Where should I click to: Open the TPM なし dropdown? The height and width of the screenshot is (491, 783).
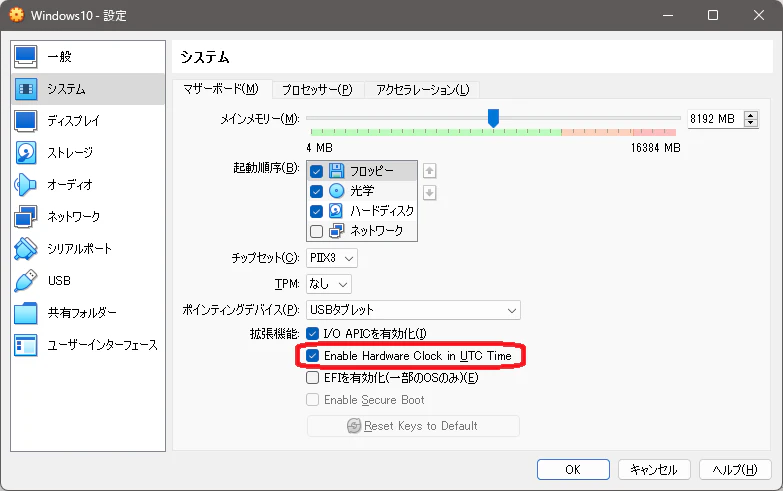[329, 284]
